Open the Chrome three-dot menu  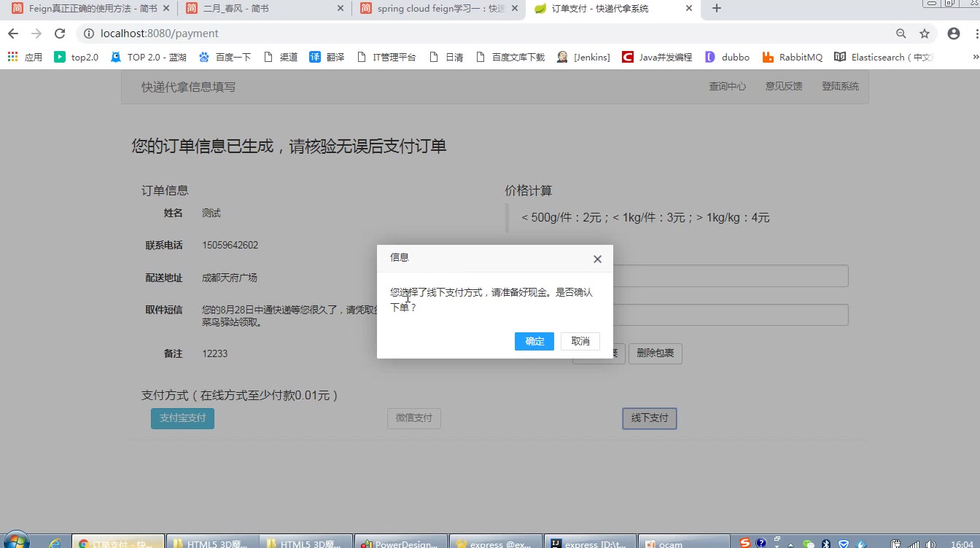pyautogui.click(x=976, y=34)
